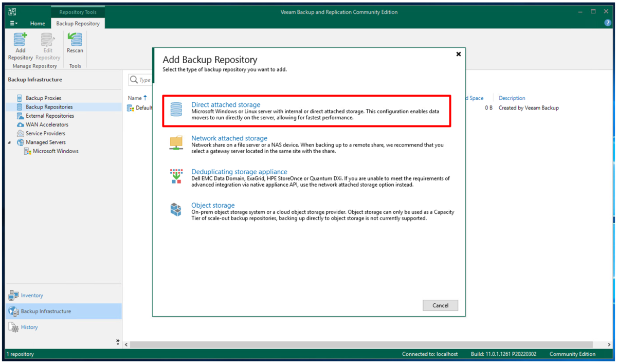Screen dimensions: 617x364
Task: Click the Microsoft Windows server icon
Action: (28, 151)
